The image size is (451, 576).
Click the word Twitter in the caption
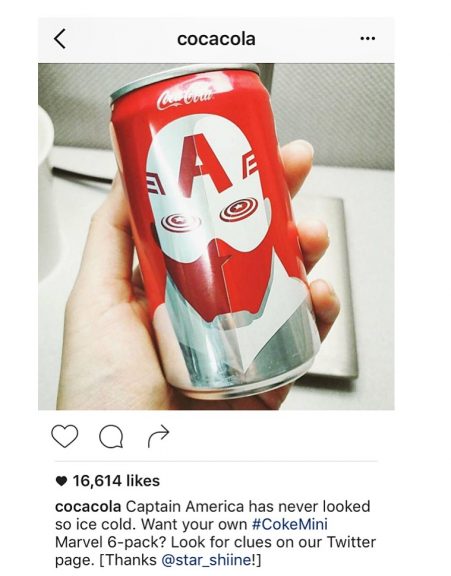point(351,542)
